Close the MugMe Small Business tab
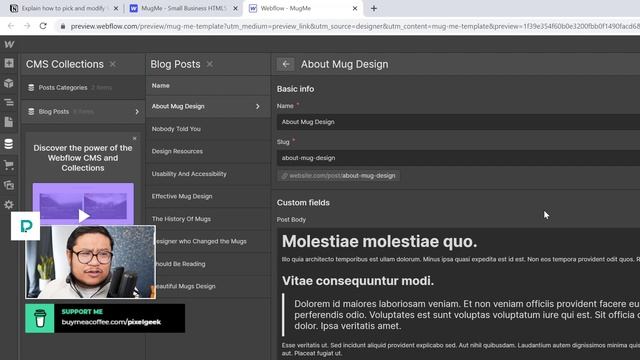The height and width of the screenshot is (360, 640). point(235,8)
